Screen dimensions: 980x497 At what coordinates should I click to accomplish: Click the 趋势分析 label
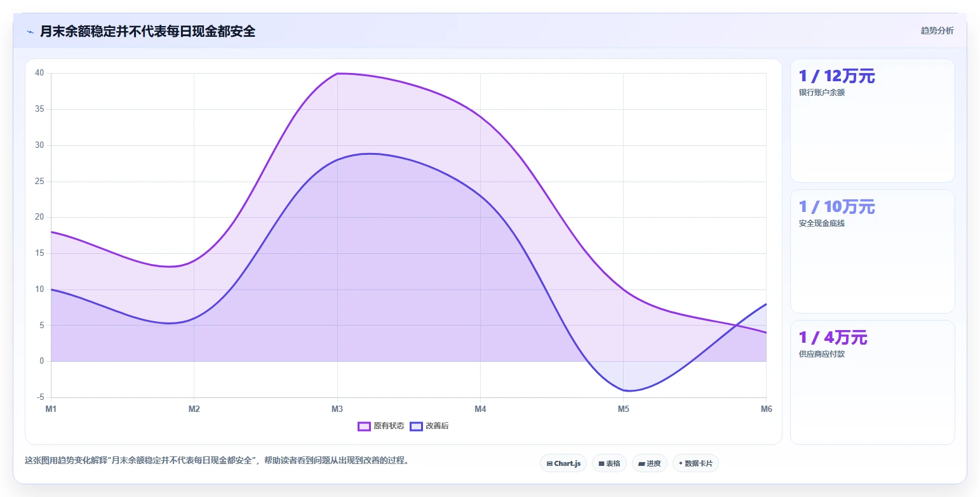tap(937, 30)
